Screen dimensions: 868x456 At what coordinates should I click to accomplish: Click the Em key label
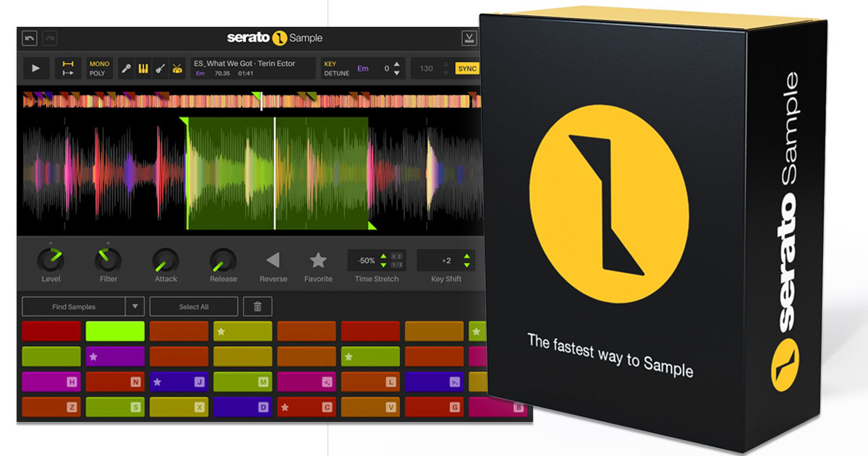(x=362, y=68)
